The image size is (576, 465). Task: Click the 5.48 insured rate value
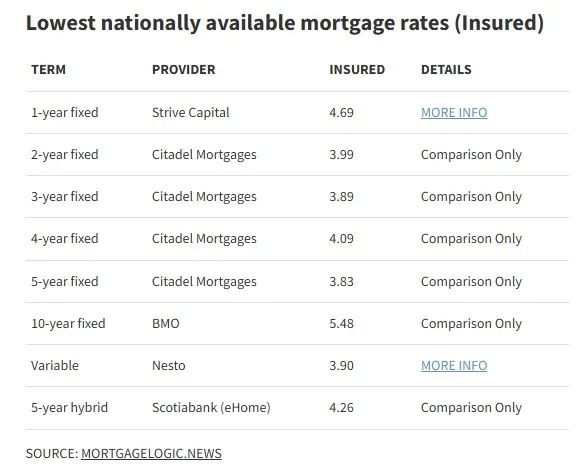point(341,324)
